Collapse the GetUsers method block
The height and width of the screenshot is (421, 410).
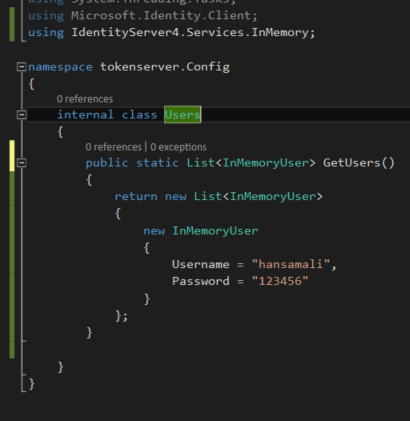pos(21,163)
